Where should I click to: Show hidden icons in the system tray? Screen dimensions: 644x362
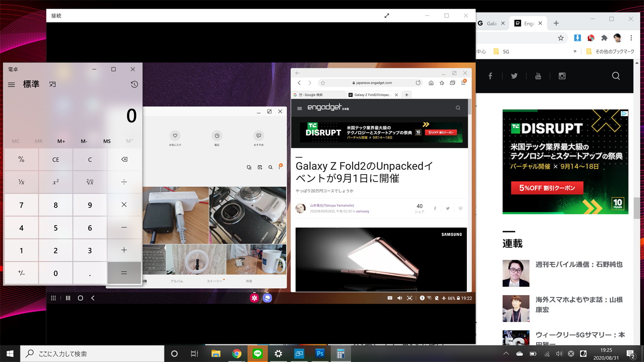[x=506, y=354]
